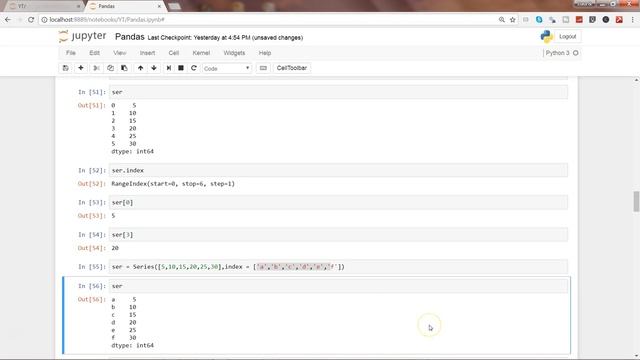640x360 pixels.
Task: Open the File menu
Action: (x=71, y=53)
